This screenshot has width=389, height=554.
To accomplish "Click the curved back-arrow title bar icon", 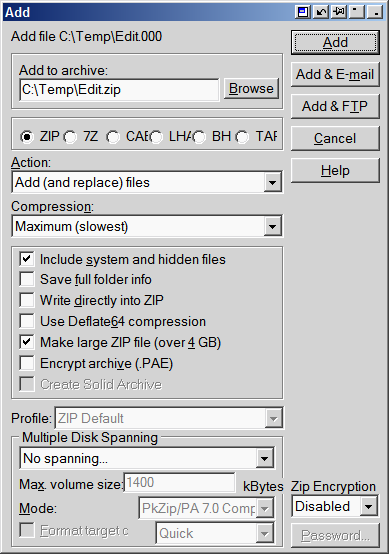I will [x=321, y=12].
